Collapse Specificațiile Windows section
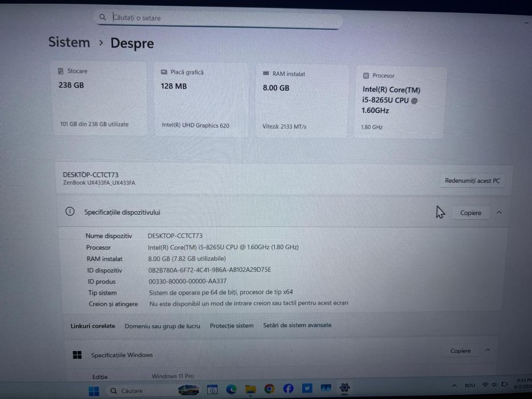The height and width of the screenshot is (399, 532). tap(488, 350)
